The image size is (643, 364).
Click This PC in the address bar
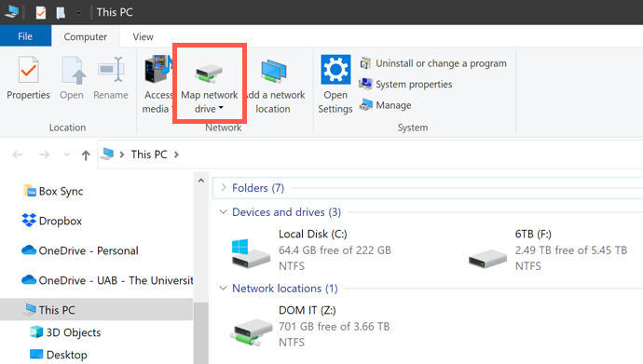149,155
